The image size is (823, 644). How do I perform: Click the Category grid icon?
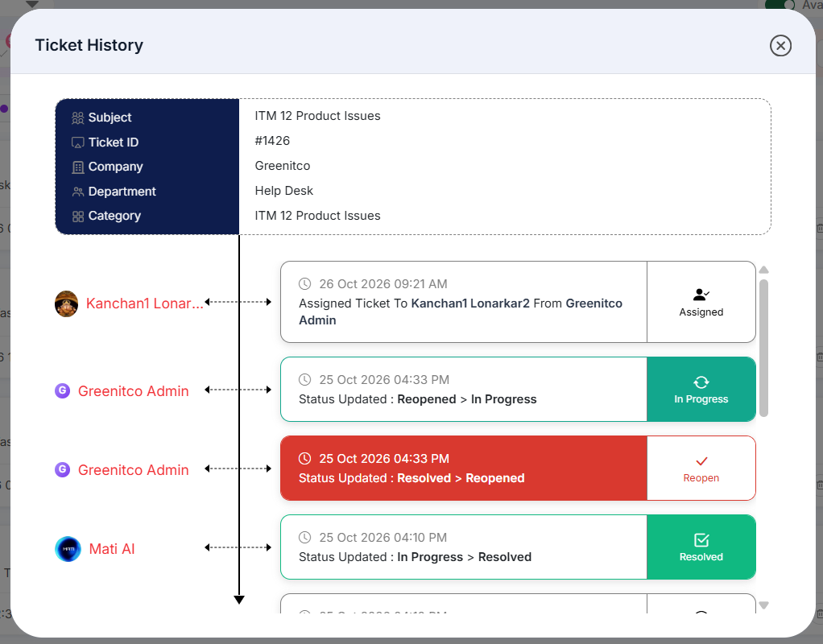click(77, 217)
